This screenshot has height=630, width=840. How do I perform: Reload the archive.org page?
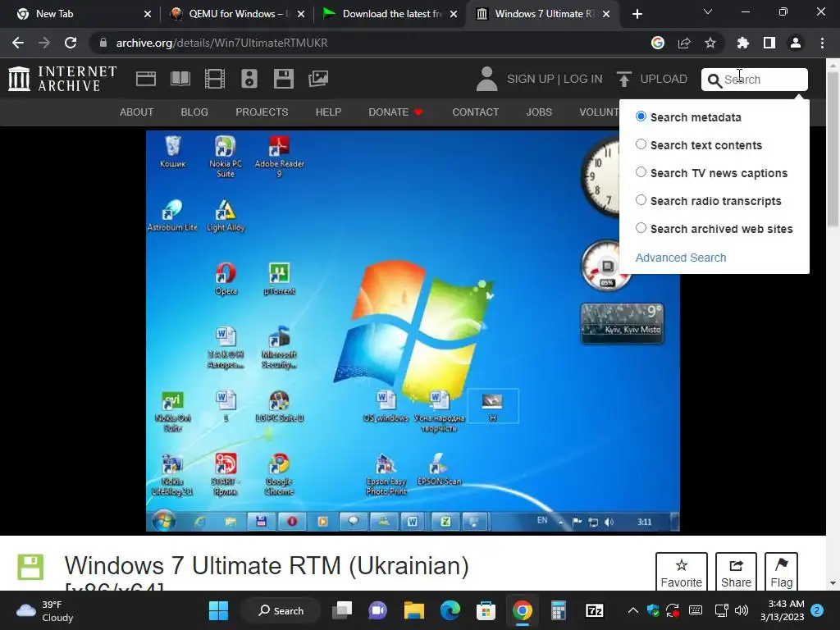pyautogui.click(x=71, y=43)
